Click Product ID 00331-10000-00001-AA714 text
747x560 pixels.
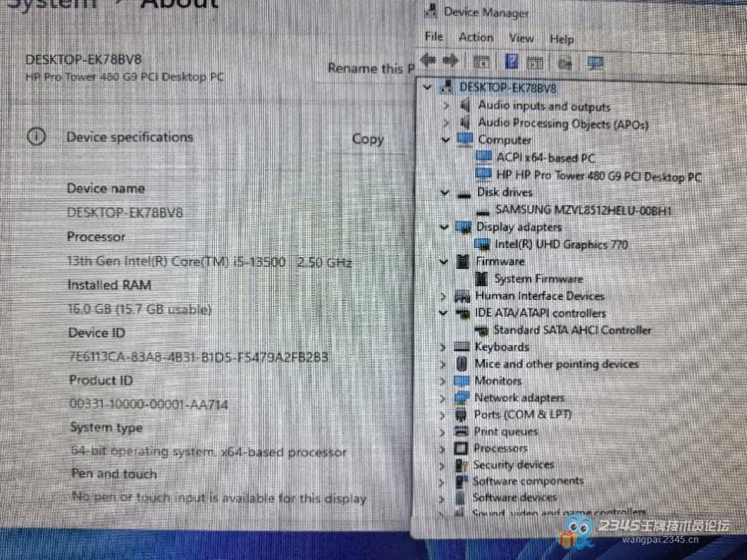tap(148, 404)
